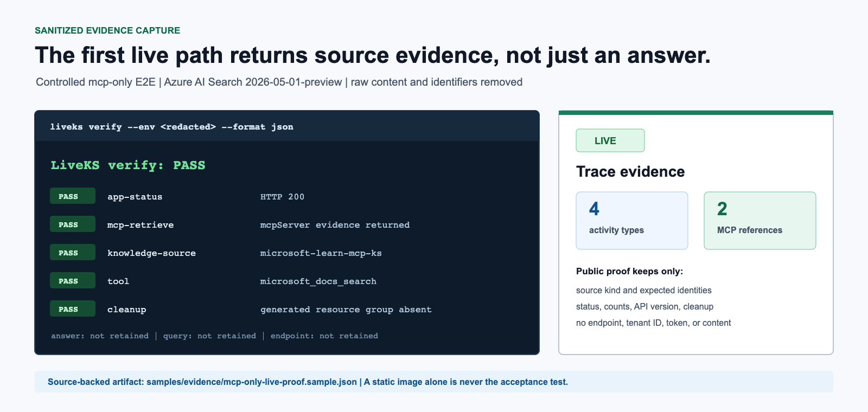
Task: Select the PASS badge for app-status
Action: pos(73,196)
